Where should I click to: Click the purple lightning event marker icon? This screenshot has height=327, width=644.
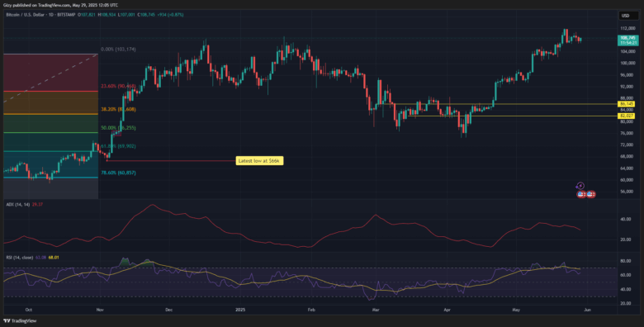click(x=580, y=186)
